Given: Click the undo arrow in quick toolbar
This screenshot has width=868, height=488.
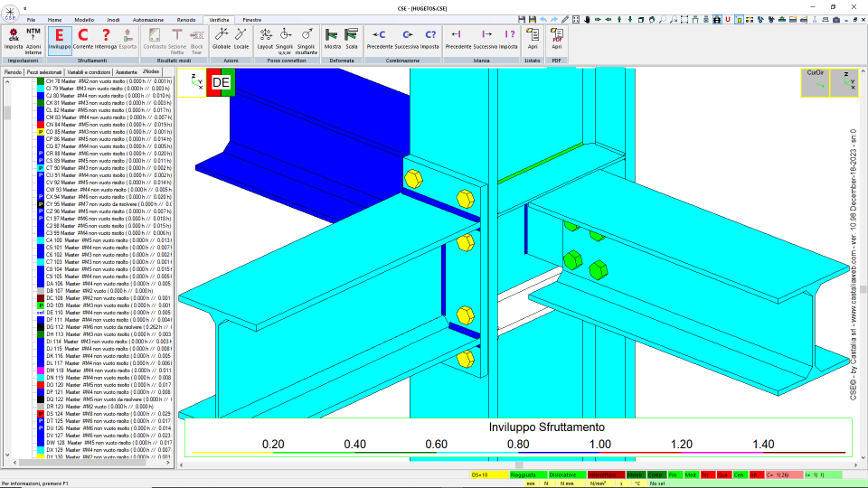Looking at the screenshot, I should (x=543, y=19).
